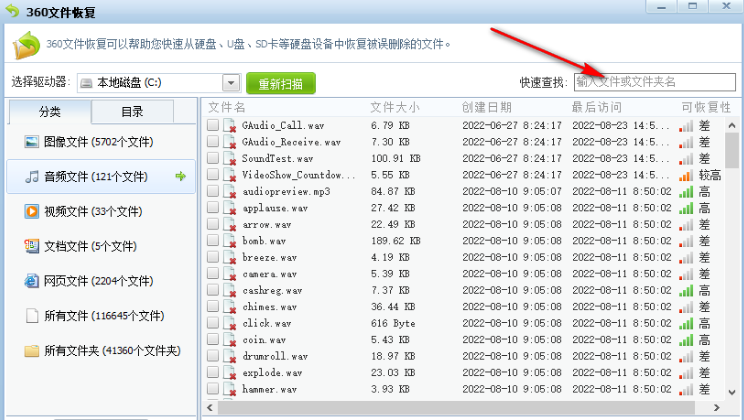This screenshot has width=744, height=420.
Task: Click the document files category icon
Action: pyautogui.click(x=32, y=246)
